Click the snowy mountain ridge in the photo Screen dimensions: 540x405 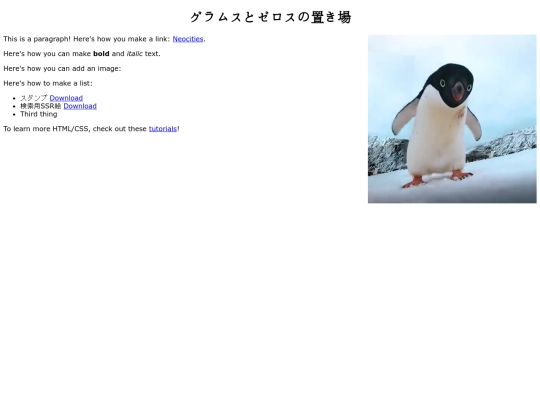[501, 145]
